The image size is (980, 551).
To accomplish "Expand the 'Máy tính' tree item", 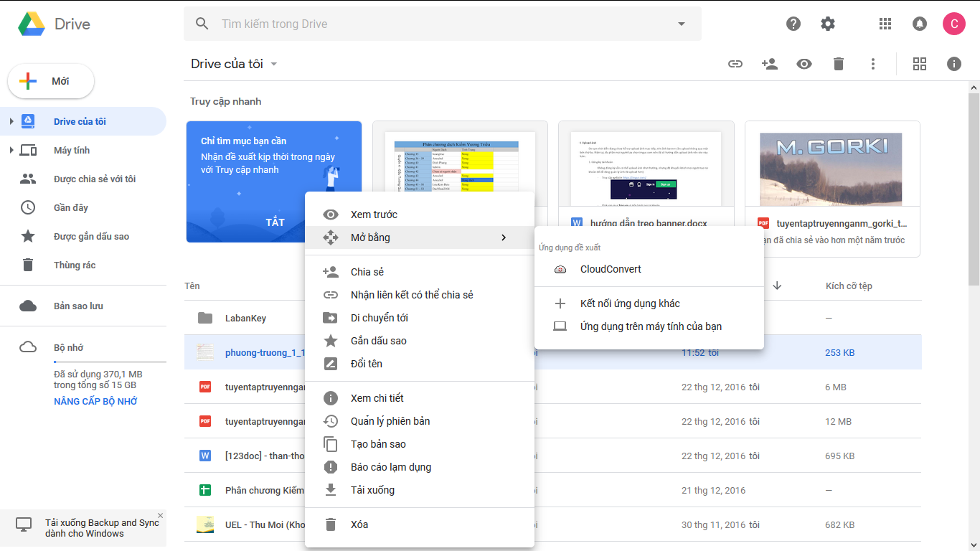I will (11, 150).
